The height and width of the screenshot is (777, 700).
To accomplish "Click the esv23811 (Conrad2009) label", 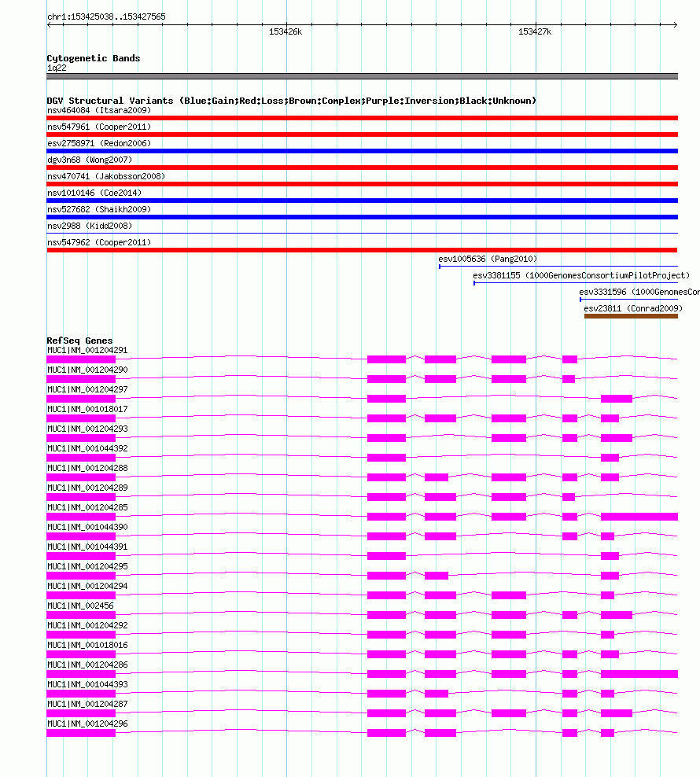I will pos(633,308).
